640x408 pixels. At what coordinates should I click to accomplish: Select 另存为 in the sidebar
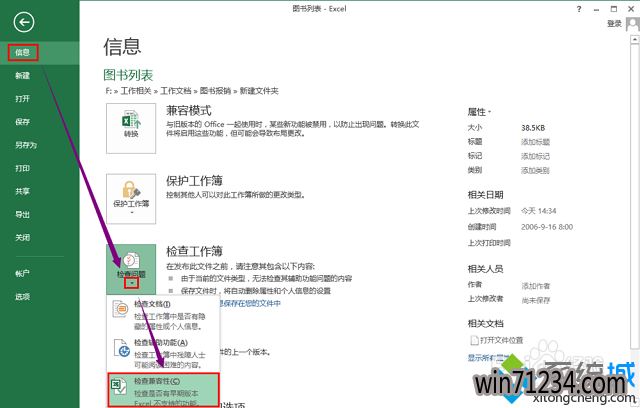point(26,145)
